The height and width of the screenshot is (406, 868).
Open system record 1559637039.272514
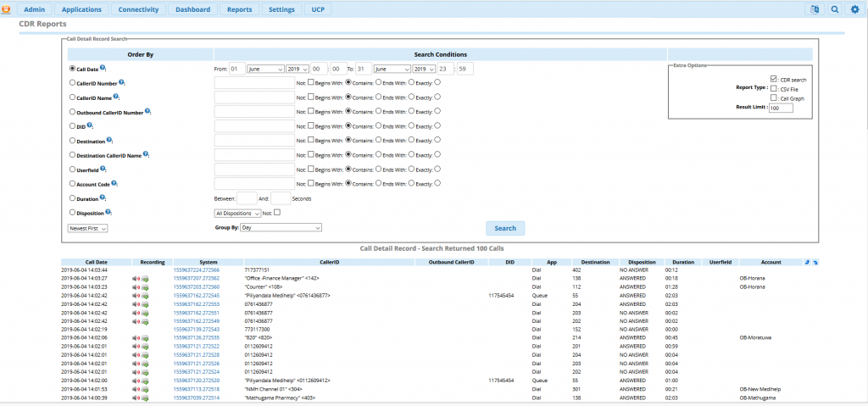click(x=197, y=398)
